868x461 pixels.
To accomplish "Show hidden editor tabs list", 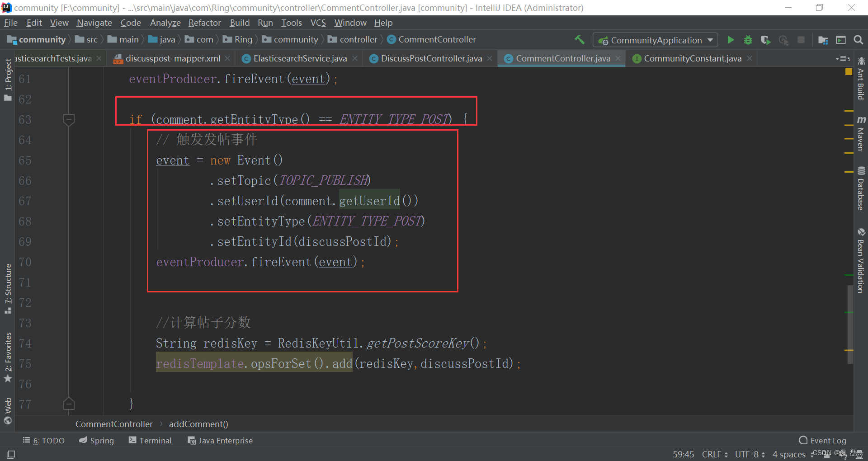I will pos(843,59).
